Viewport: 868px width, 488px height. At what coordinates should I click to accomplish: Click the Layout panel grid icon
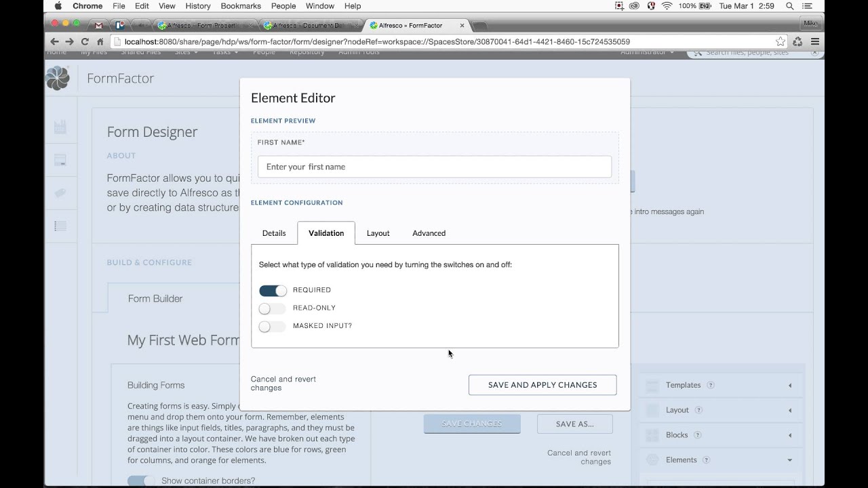[x=652, y=411]
